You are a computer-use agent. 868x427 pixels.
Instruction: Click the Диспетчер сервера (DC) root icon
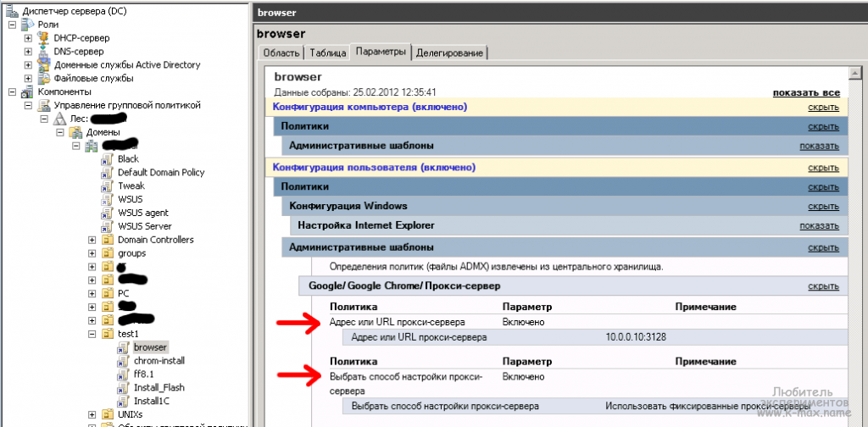(12, 10)
